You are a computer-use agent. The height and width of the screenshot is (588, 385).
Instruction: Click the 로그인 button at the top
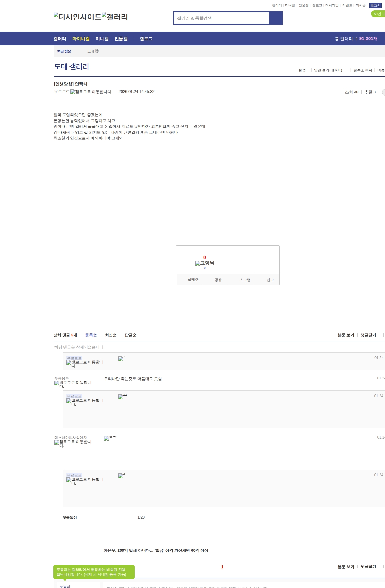tap(375, 5)
